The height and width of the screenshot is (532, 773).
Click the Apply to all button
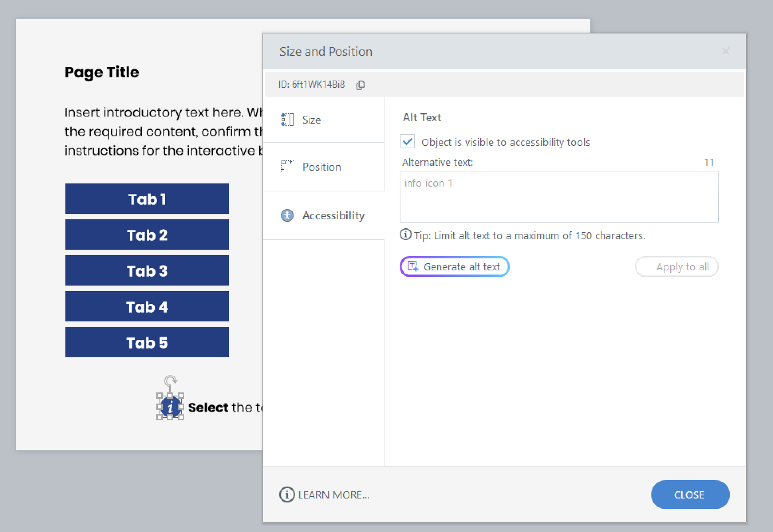[x=676, y=266]
